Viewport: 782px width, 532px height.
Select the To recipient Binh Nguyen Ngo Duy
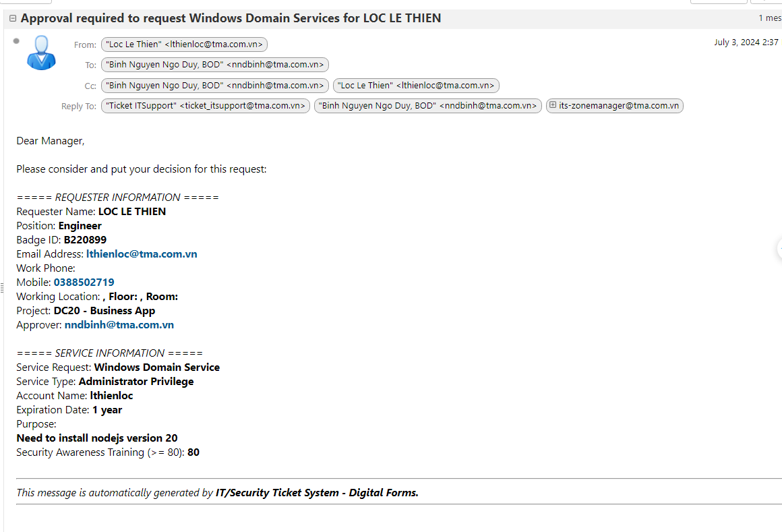click(215, 65)
